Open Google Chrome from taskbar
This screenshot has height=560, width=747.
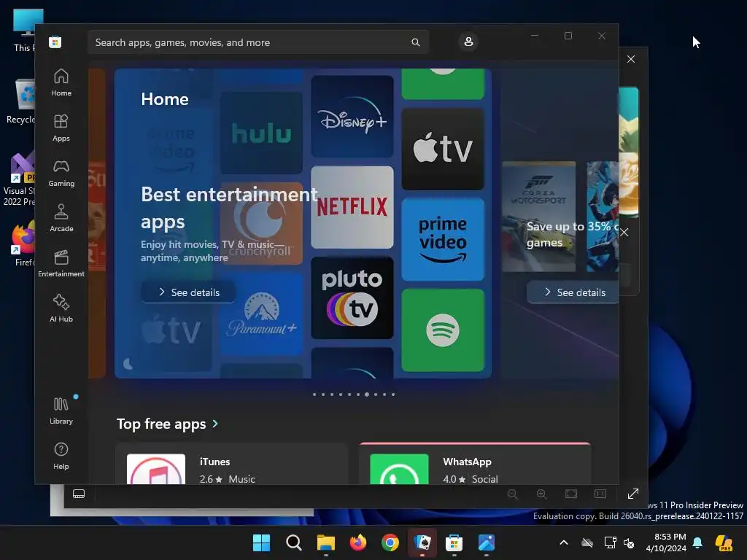[x=390, y=542]
